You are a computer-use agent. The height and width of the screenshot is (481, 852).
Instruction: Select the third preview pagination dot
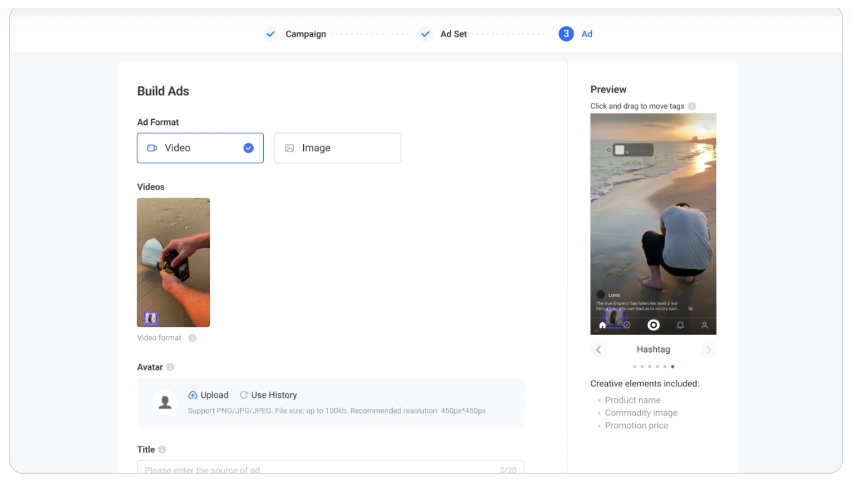(x=649, y=367)
